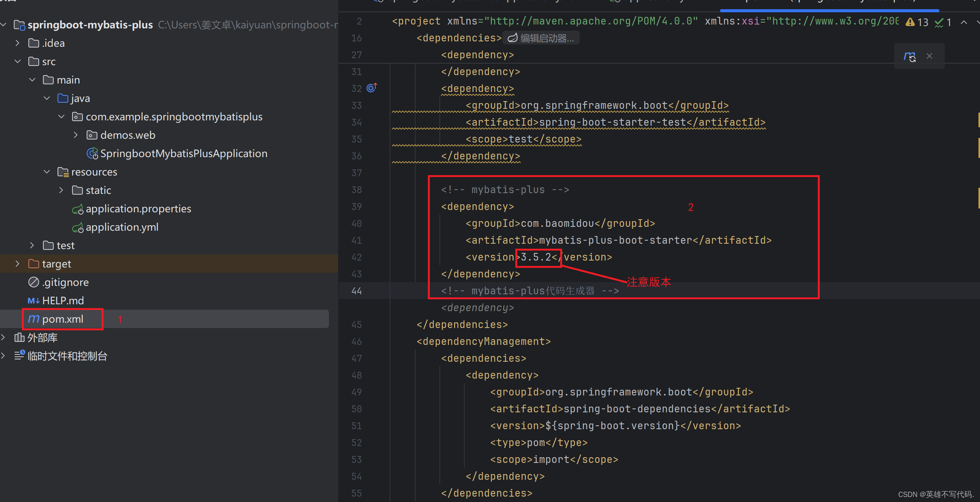980x502 pixels.
Task: Click the Spring leaf icon on application.properties
Action: (78, 209)
